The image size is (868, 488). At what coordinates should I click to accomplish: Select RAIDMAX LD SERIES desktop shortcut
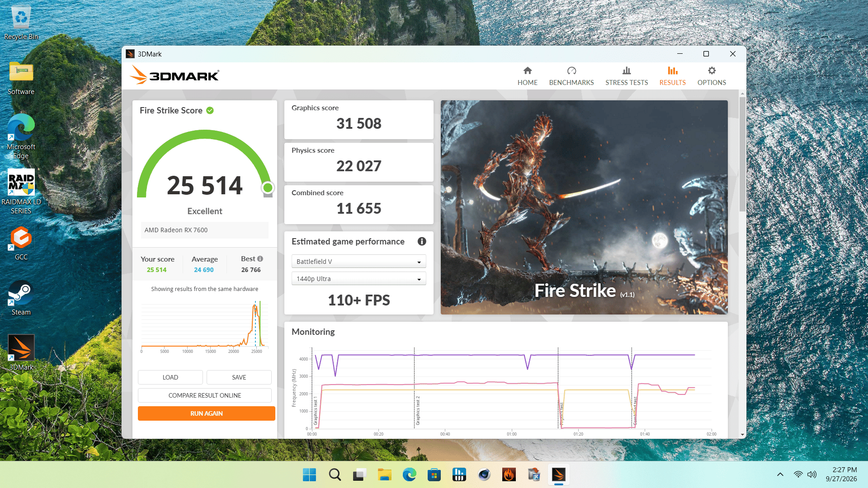(21, 192)
